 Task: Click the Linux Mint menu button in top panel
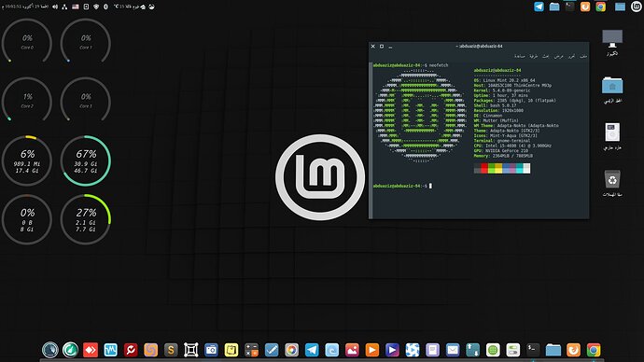coord(637,7)
